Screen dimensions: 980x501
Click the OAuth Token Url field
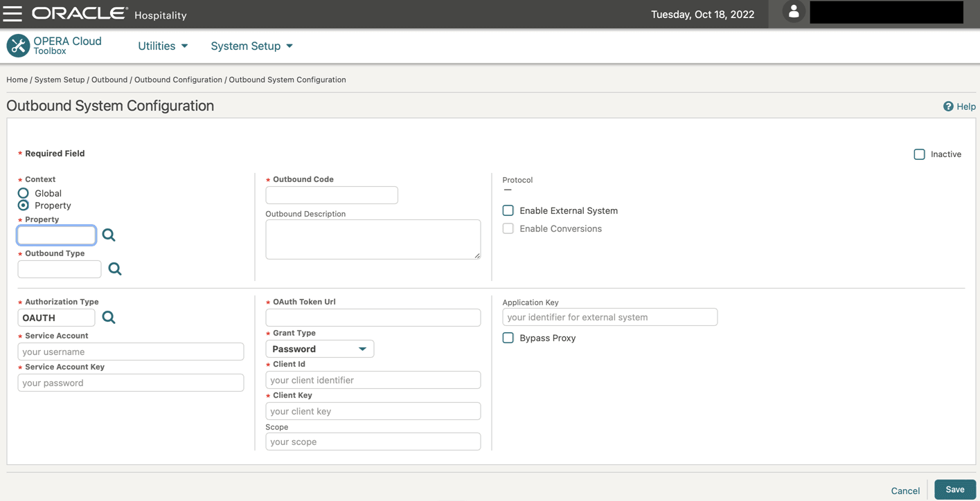373,318
